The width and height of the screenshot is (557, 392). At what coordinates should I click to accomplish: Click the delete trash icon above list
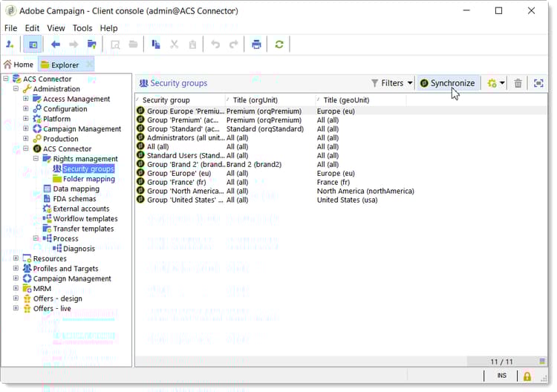coord(518,83)
